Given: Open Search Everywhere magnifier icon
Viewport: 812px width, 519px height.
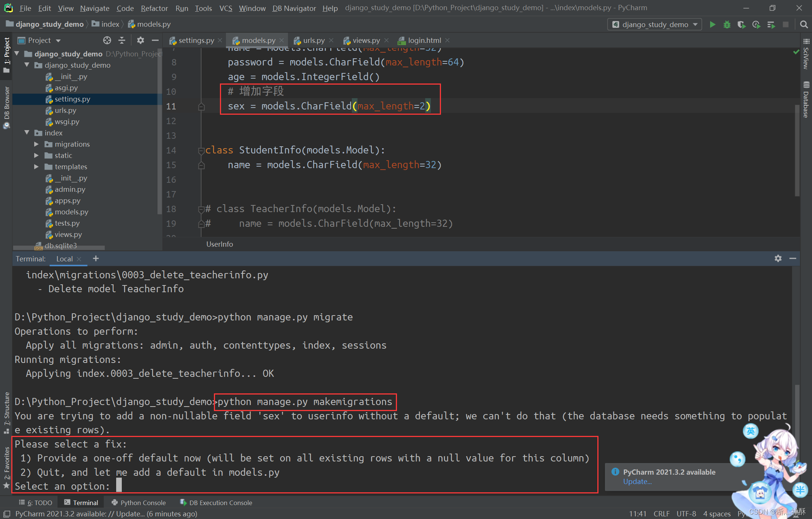Looking at the screenshot, I should pyautogui.click(x=804, y=24).
